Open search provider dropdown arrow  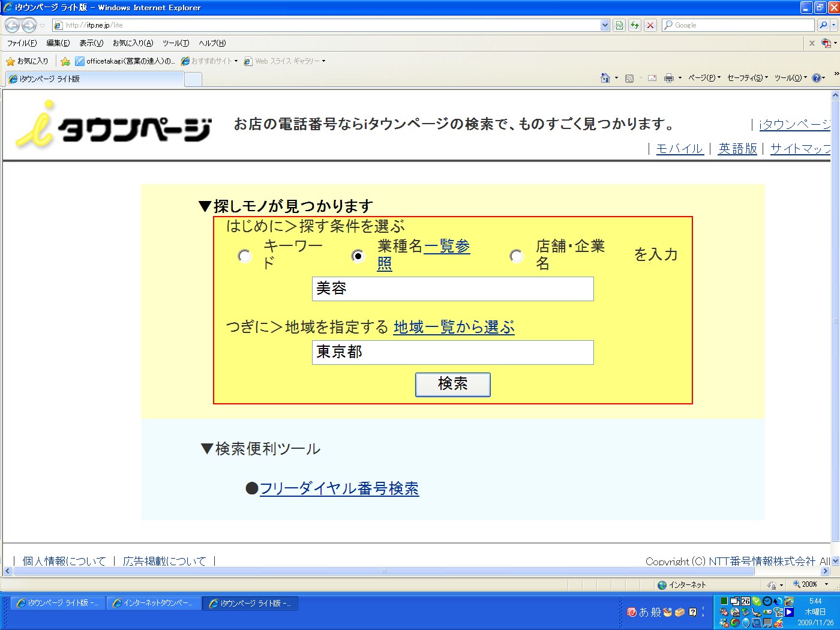tap(833, 25)
